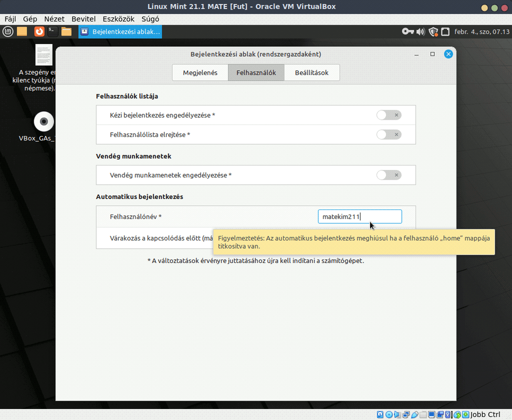Open the Beállítások tab
The image size is (512, 420).
(x=312, y=72)
